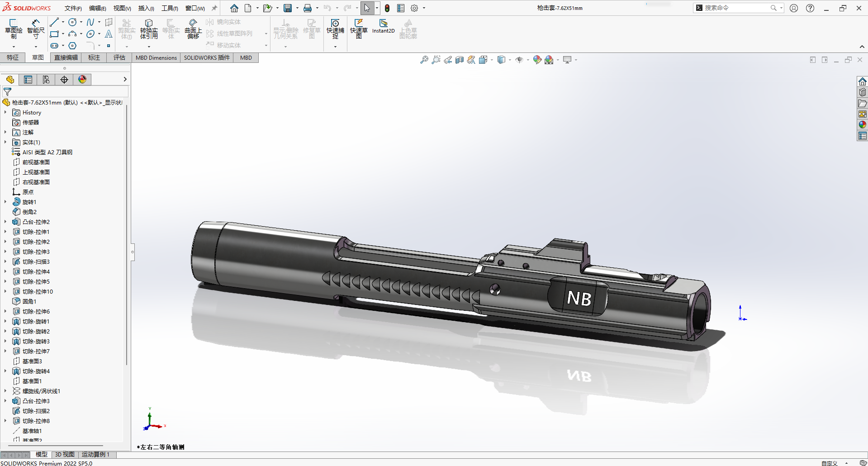Screen dimensions: 868x466
Task: Expand the 实体(1) solid bodies folder
Action: coord(5,142)
